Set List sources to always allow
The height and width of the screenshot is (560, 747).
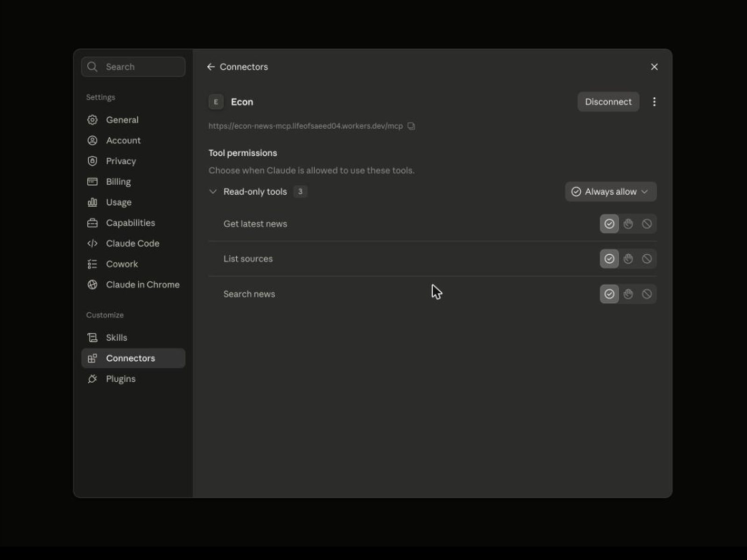pyautogui.click(x=609, y=259)
